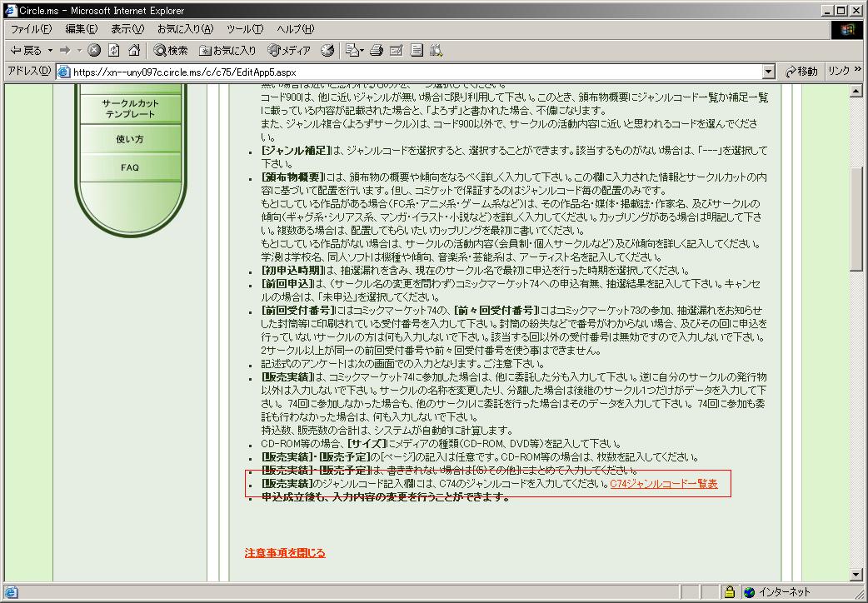Expand the mail button dropdown arrow
Viewport: 868px width, 603px height.
(x=362, y=50)
